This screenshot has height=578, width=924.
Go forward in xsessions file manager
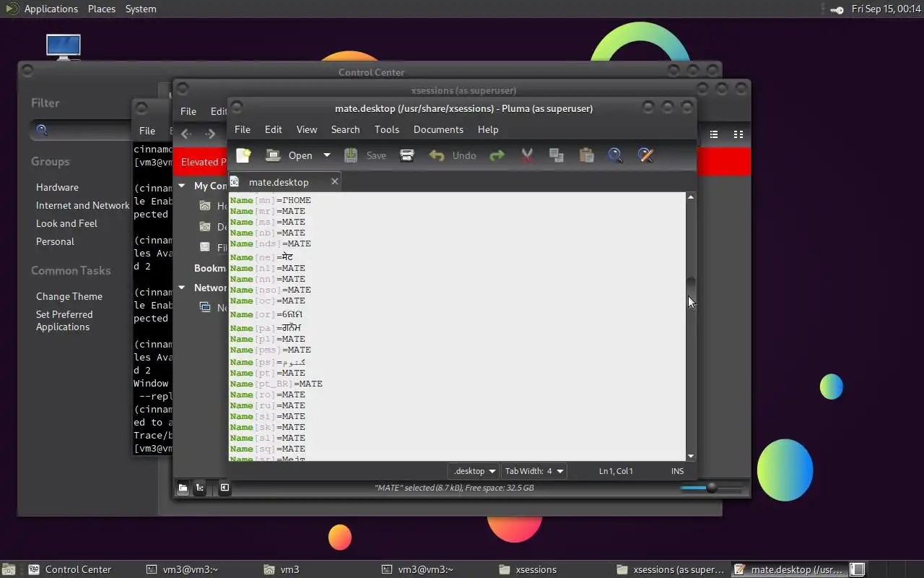pyautogui.click(x=210, y=134)
